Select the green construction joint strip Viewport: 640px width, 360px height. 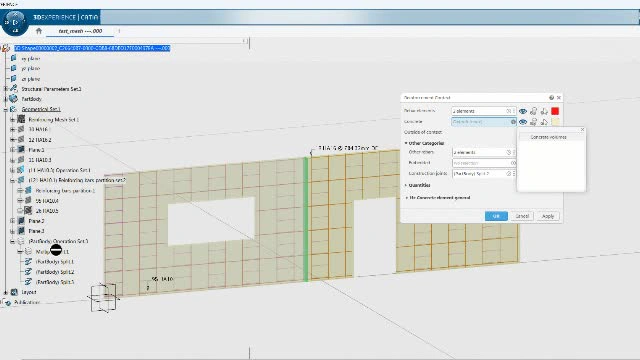(306, 220)
